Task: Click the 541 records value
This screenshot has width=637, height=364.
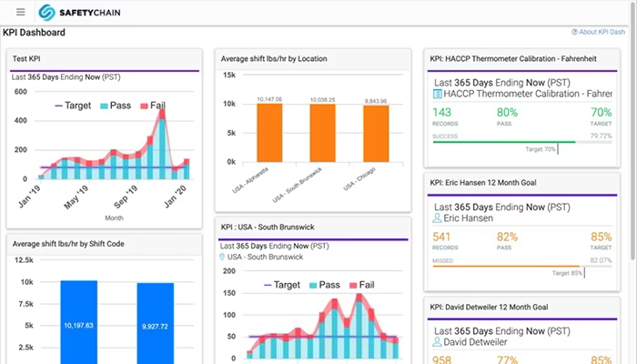Action: [441, 237]
